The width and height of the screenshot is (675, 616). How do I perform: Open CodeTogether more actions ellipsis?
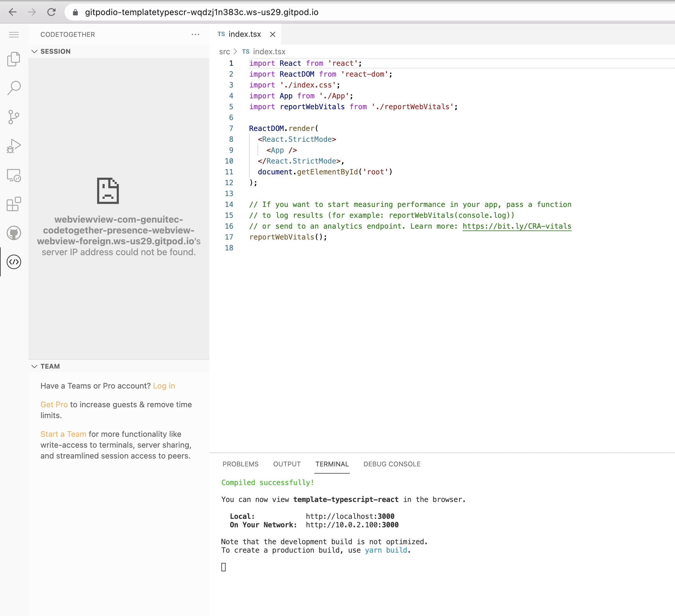195,34
